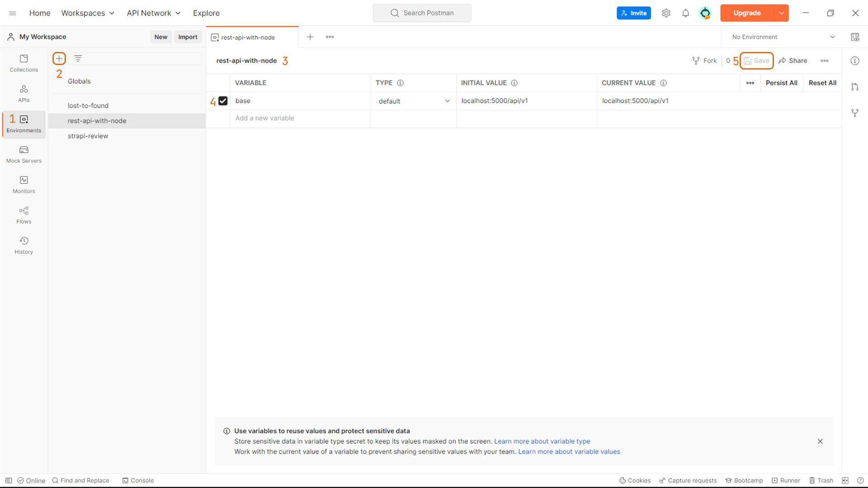Click the filter environments icon
Viewport: 868px width, 488px height.
point(78,58)
